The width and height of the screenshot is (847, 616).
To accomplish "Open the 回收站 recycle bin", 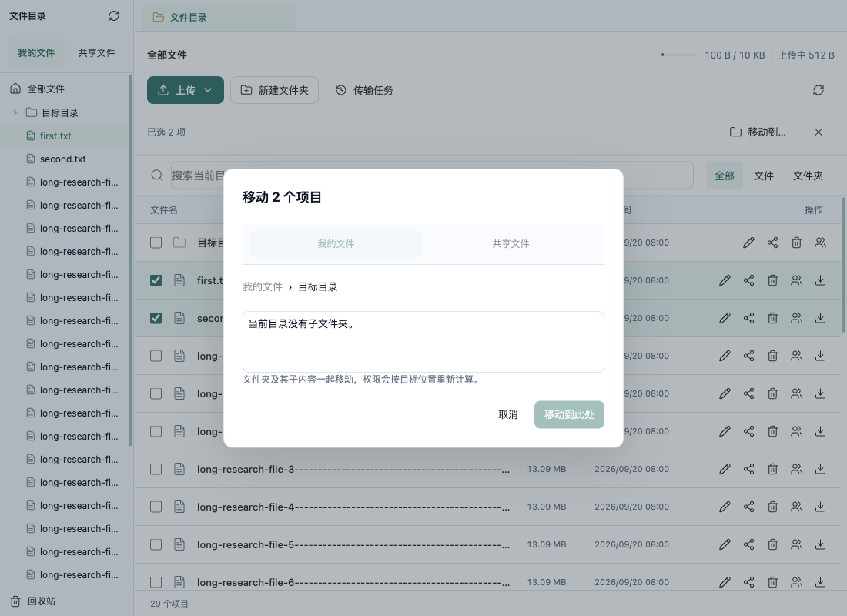I will pos(33,601).
